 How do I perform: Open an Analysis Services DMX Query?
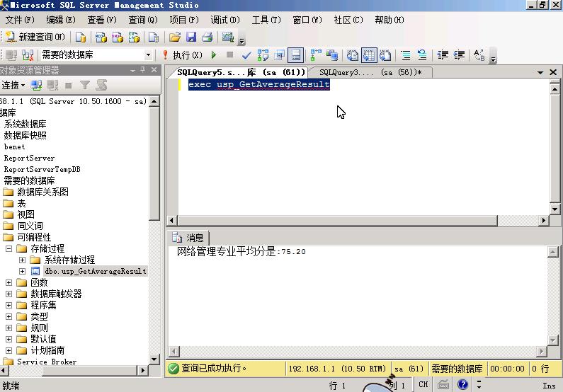(x=118, y=37)
